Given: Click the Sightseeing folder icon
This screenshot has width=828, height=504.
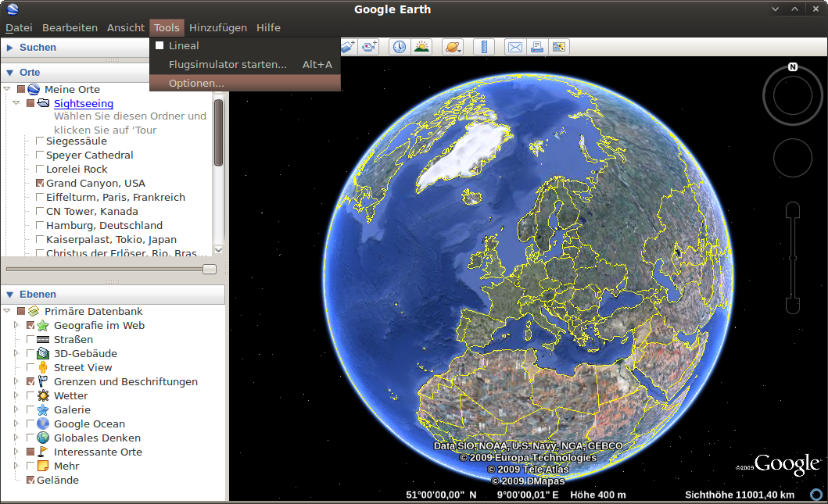Looking at the screenshot, I should [x=43, y=103].
